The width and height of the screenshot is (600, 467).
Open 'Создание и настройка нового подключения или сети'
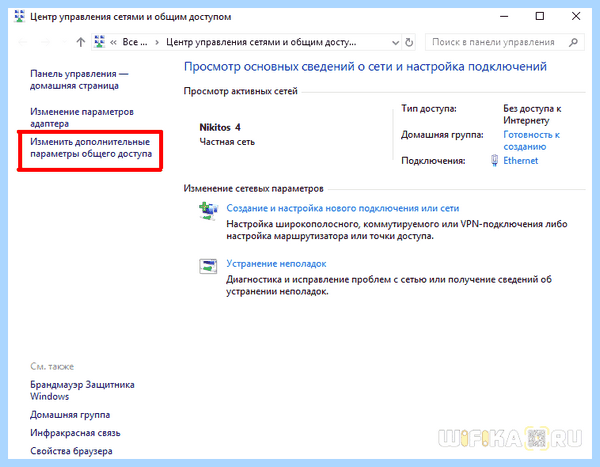342,208
